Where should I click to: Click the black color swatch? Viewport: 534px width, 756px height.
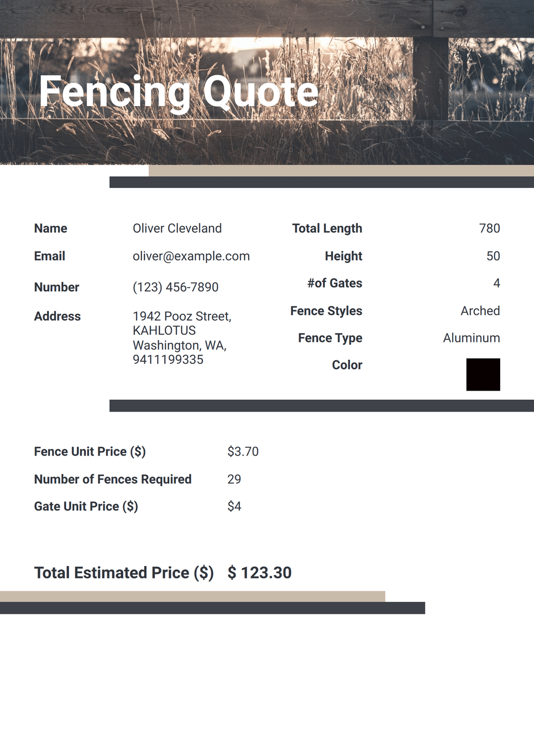coord(483,374)
